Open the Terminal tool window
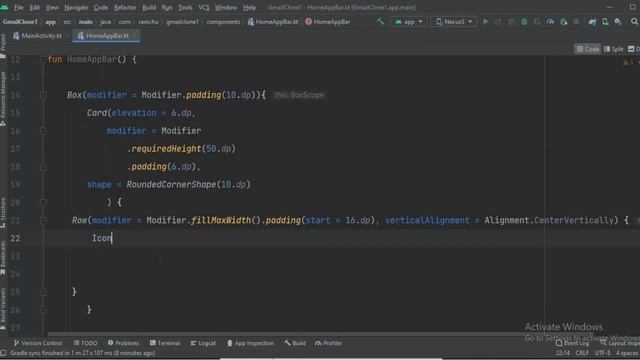 pyautogui.click(x=164, y=343)
